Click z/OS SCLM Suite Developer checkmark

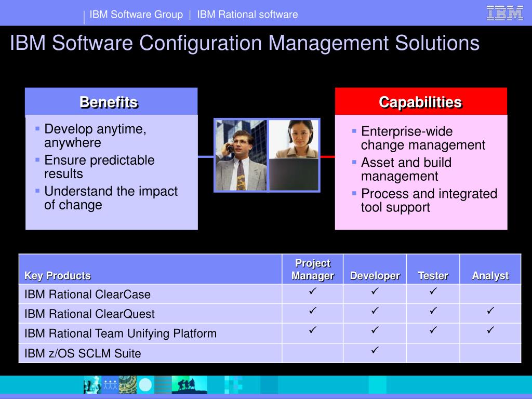pos(375,350)
